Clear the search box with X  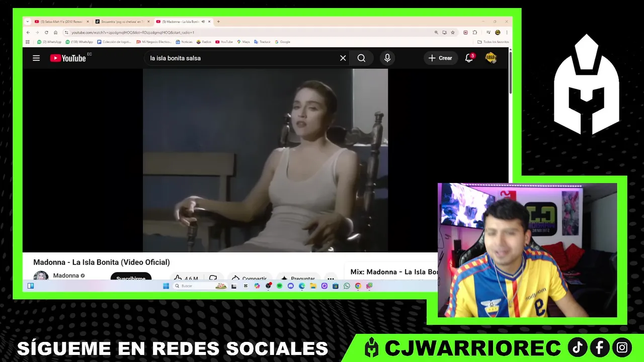[x=343, y=58]
